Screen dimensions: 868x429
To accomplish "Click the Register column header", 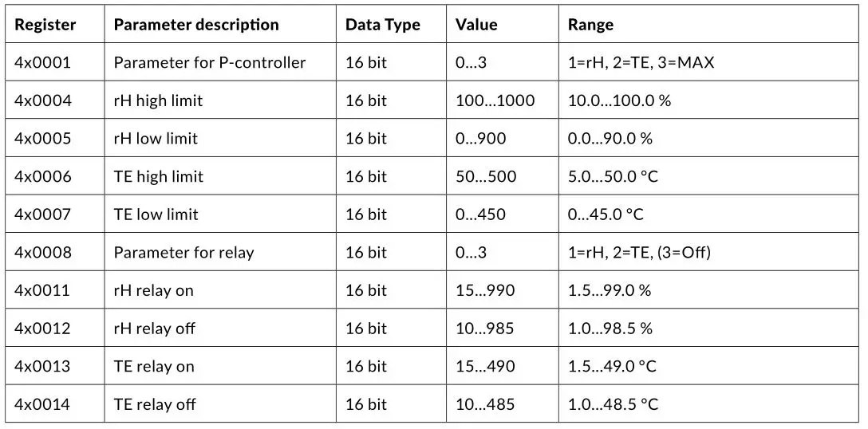I will tap(45, 25).
